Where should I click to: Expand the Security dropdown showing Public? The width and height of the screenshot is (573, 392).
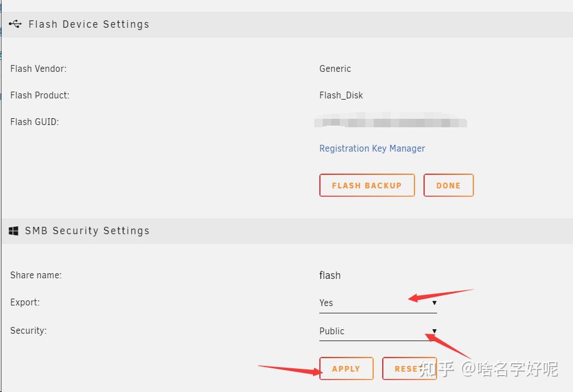[x=378, y=331]
